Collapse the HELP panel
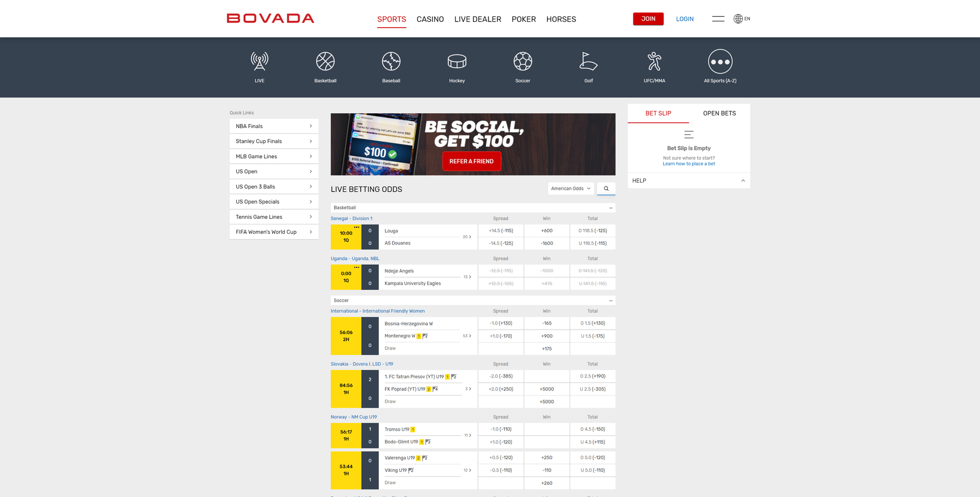This screenshot has height=497, width=980. pos(743,181)
